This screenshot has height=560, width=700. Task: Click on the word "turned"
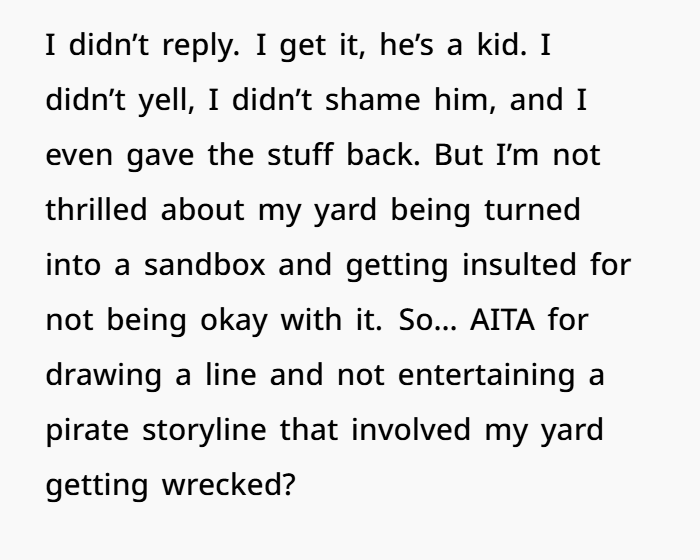pyautogui.click(x=532, y=209)
